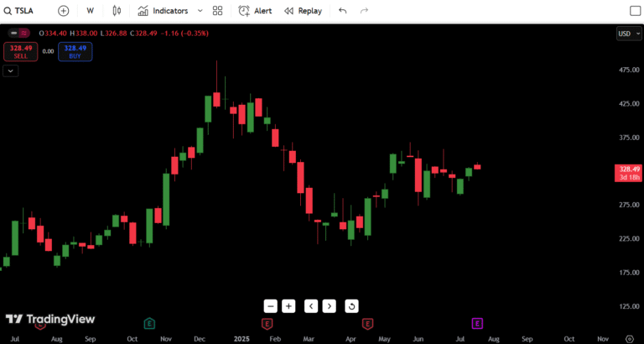The height and width of the screenshot is (344, 644).
Task: Redo the last chart action
Action: click(364, 11)
